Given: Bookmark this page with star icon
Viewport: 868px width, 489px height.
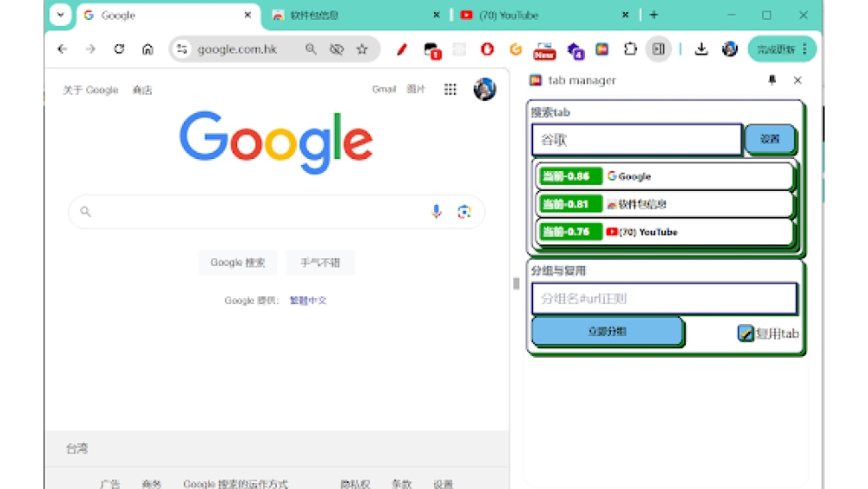Looking at the screenshot, I should coord(362,50).
